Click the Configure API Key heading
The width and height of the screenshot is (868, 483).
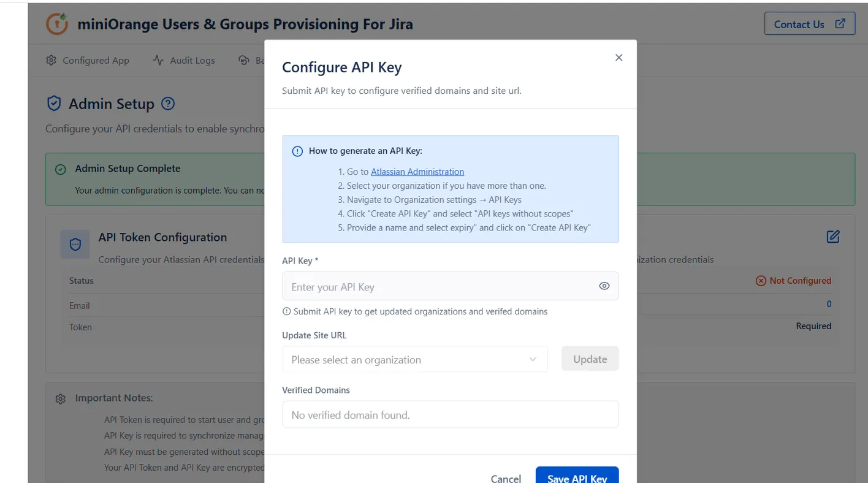(341, 67)
